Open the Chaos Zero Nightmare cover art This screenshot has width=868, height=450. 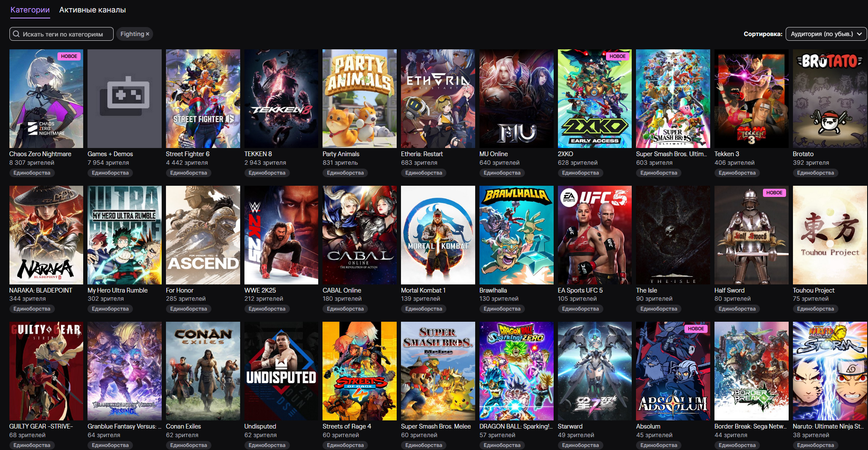point(46,99)
